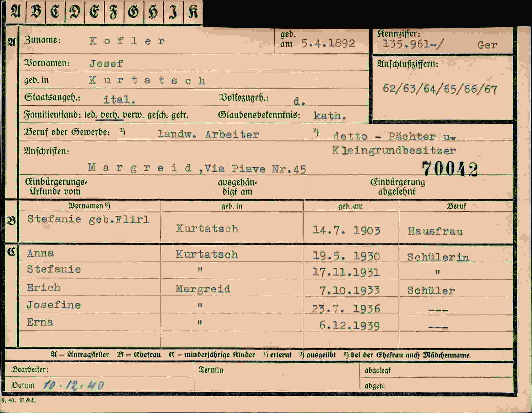532x413 pixels.
Task: Click the birth date "19.5. 1930"
Action: tap(346, 256)
